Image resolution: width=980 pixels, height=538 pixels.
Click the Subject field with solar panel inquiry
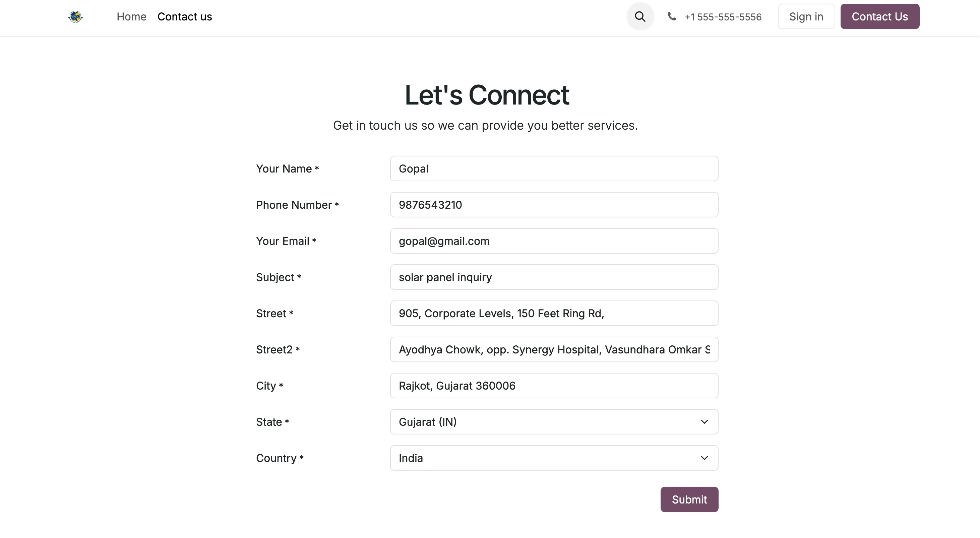point(554,277)
